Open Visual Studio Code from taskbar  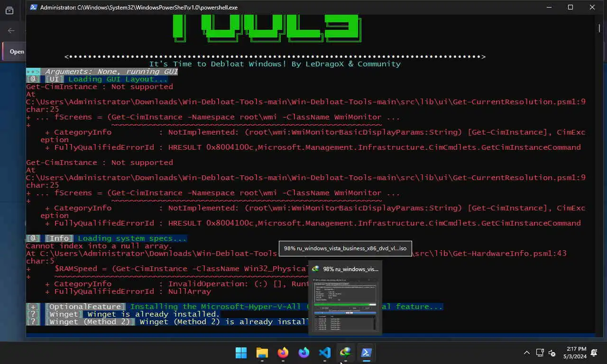point(325,353)
